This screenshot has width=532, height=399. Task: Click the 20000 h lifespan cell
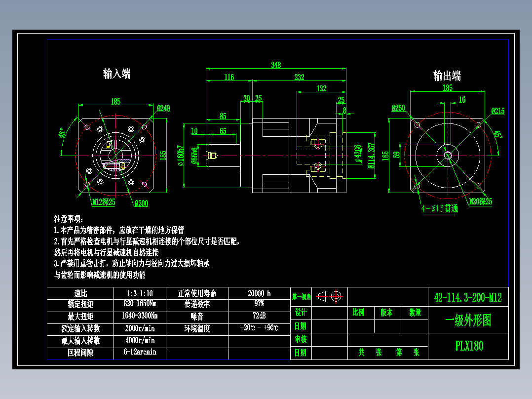point(257,293)
